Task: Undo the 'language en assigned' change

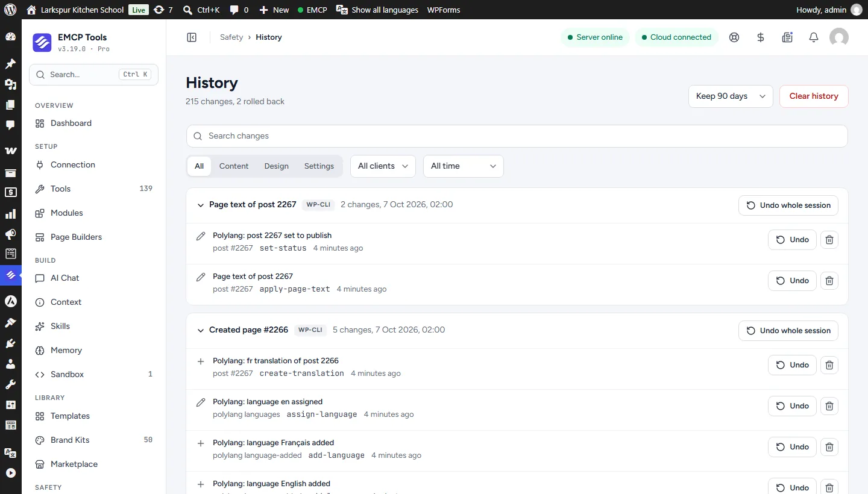Action: coord(792,406)
